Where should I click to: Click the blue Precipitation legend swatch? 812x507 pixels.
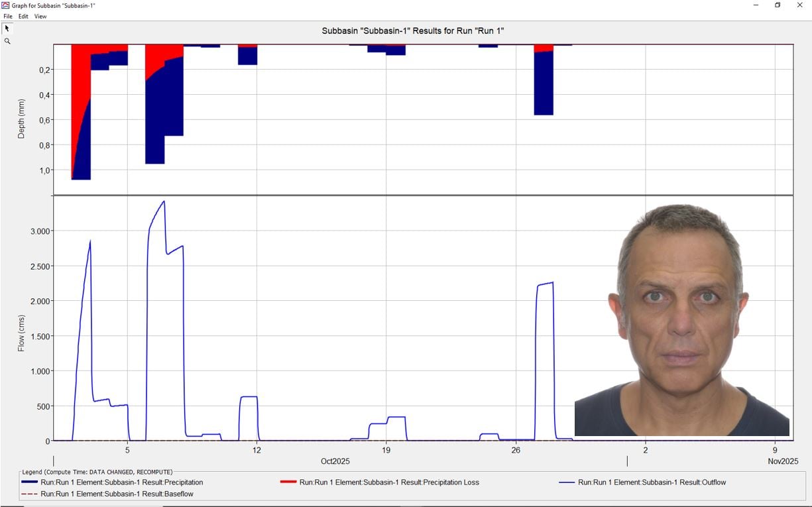(29, 482)
